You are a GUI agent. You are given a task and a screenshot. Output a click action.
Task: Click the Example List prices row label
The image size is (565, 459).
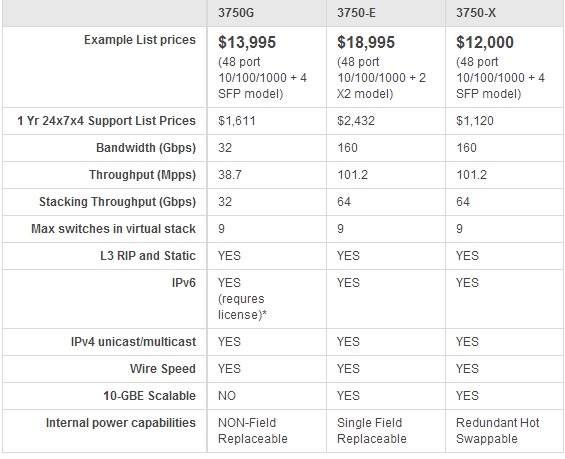pyautogui.click(x=140, y=40)
